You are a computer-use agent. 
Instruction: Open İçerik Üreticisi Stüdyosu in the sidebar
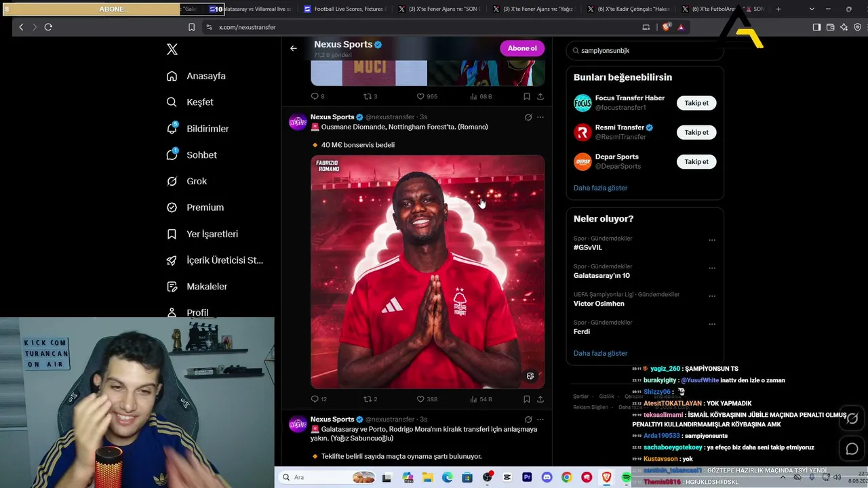(x=214, y=260)
